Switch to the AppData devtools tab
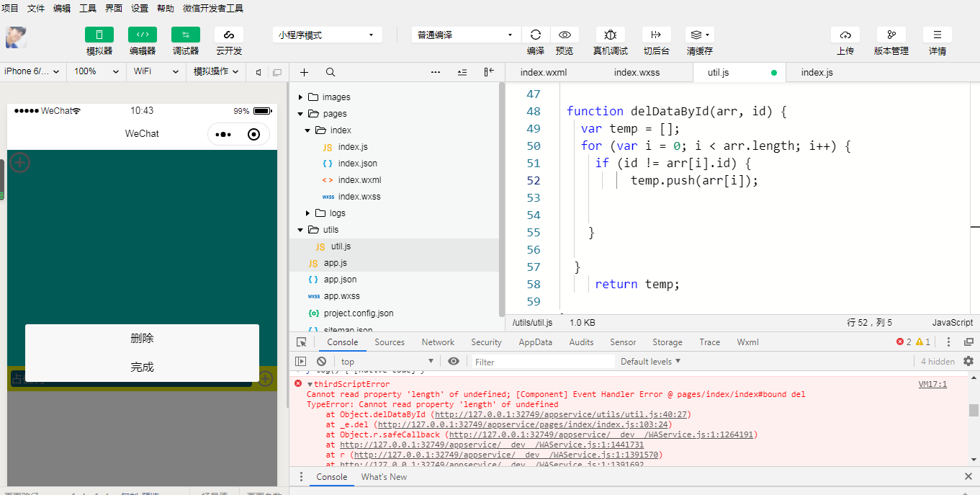This screenshot has width=980, height=495. click(x=535, y=342)
